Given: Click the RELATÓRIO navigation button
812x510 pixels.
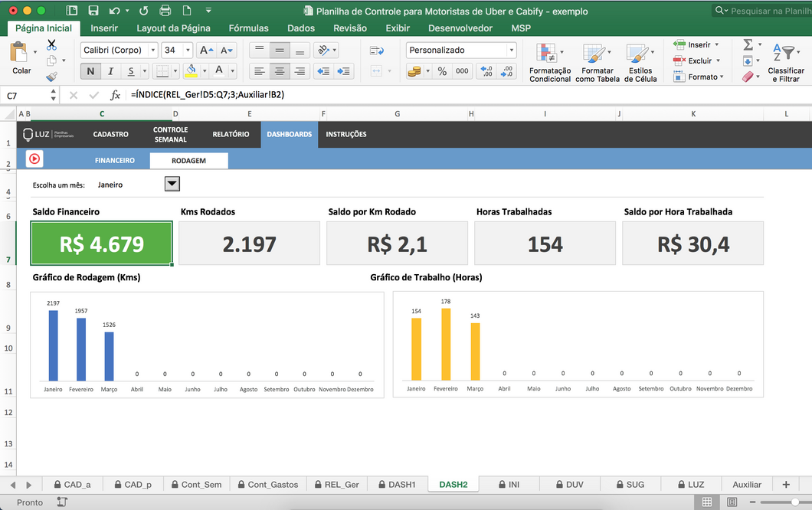Looking at the screenshot, I should pyautogui.click(x=231, y=134).
